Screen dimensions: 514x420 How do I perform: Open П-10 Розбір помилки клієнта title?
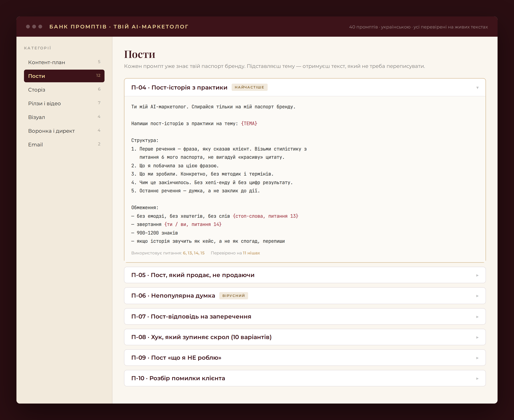(x=178, y=378)
